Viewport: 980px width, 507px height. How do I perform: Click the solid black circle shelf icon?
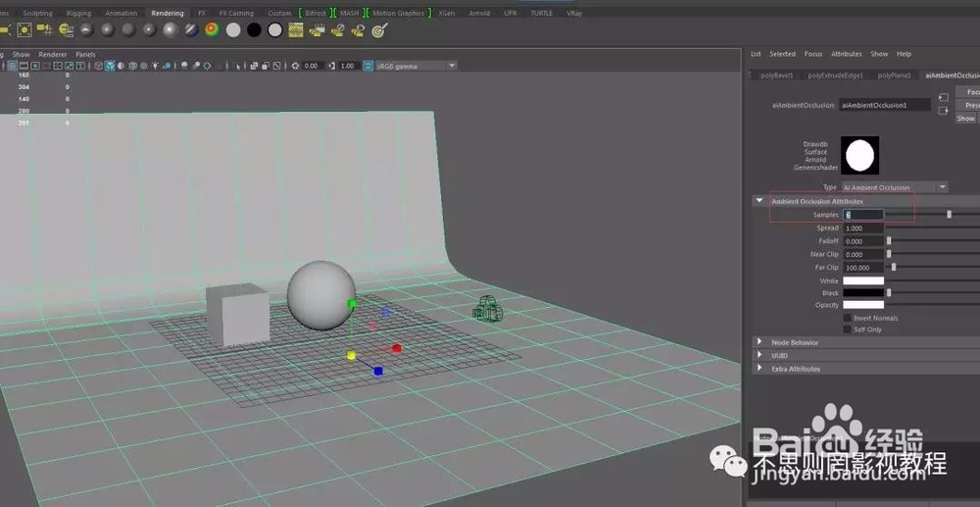coord(254,29)
